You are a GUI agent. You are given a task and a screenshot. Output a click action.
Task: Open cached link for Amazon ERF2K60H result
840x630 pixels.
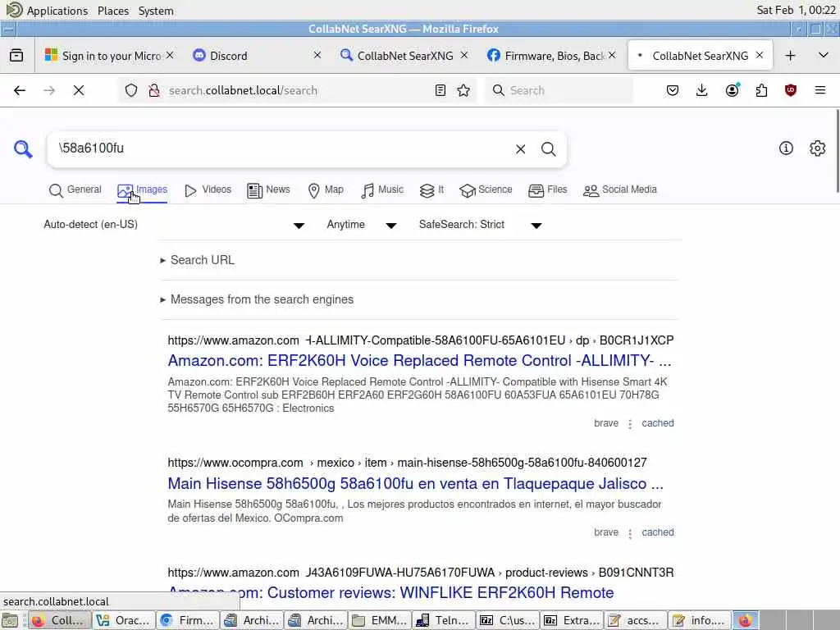click(x=658, y=423)
